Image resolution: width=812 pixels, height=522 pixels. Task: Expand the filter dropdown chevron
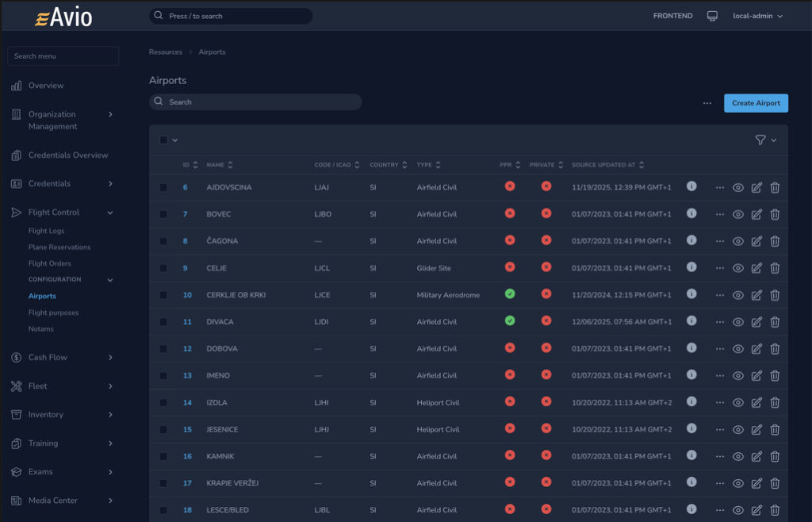774,140
